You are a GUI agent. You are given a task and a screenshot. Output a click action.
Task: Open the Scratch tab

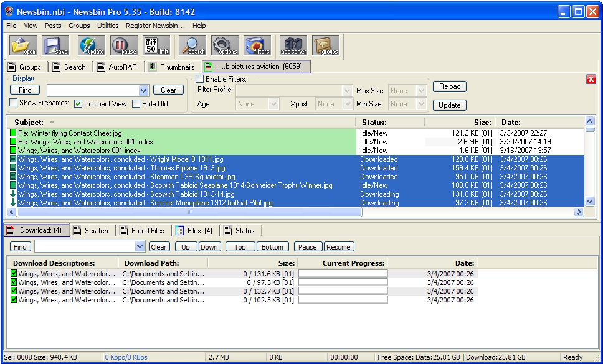click(x=91, y=230)
